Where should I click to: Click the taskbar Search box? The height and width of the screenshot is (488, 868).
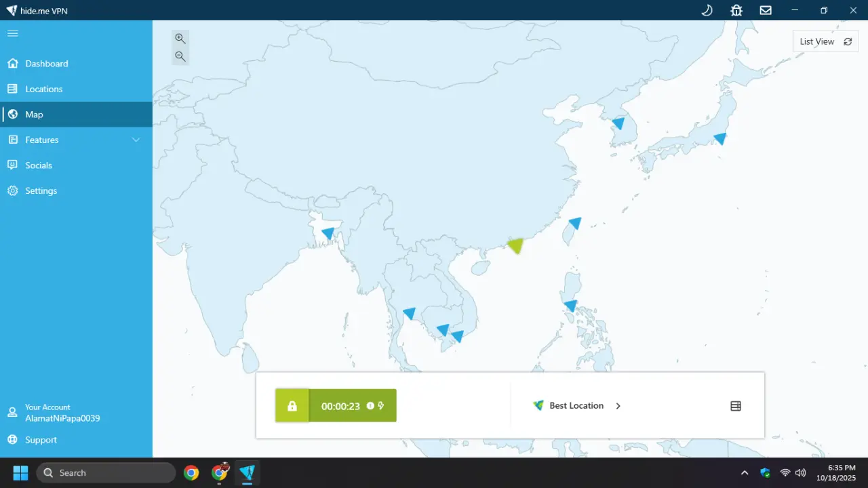tap(106, 472)
